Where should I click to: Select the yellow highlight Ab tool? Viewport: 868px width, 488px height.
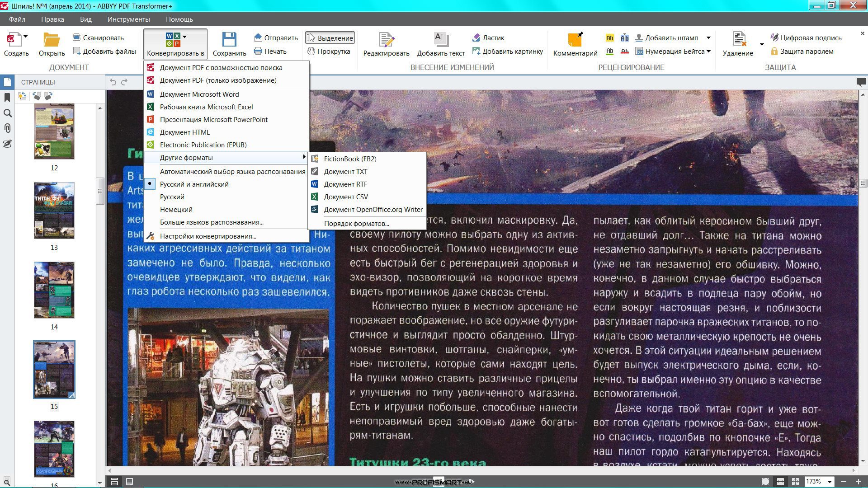click(x=609, y=38)
